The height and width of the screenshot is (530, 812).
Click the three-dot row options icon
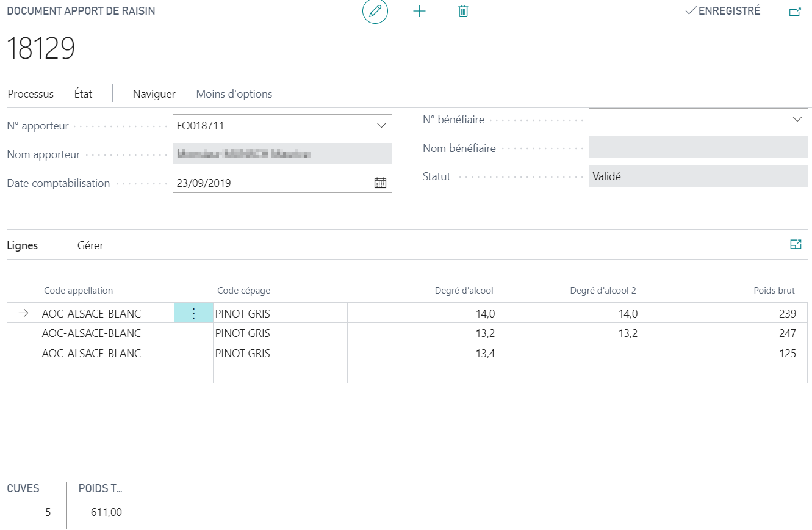193,313
